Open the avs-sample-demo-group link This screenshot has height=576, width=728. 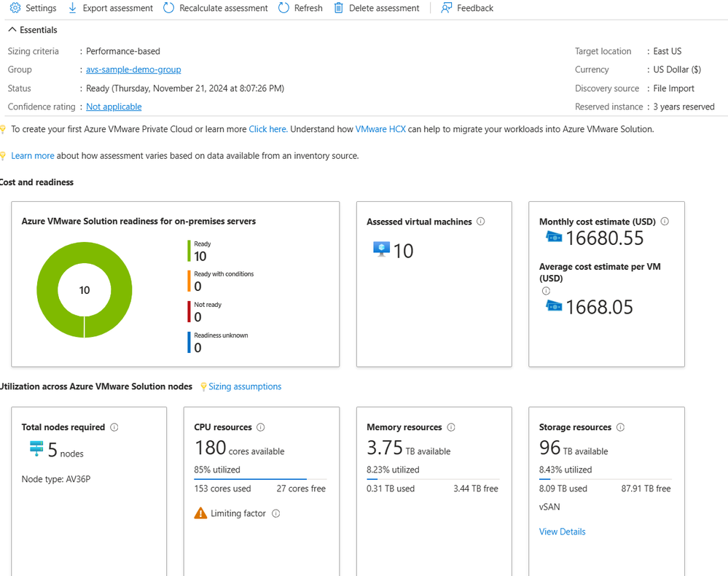coord(133,70)
